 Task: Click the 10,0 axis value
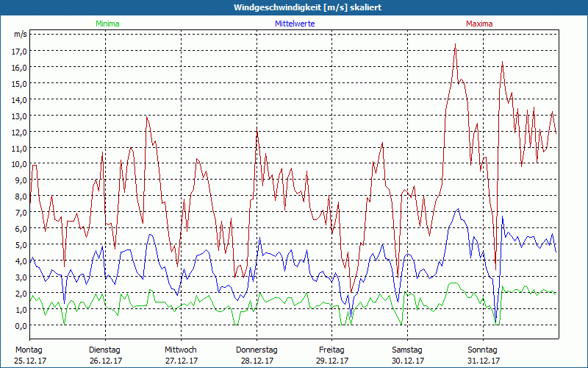pos(20,164)
